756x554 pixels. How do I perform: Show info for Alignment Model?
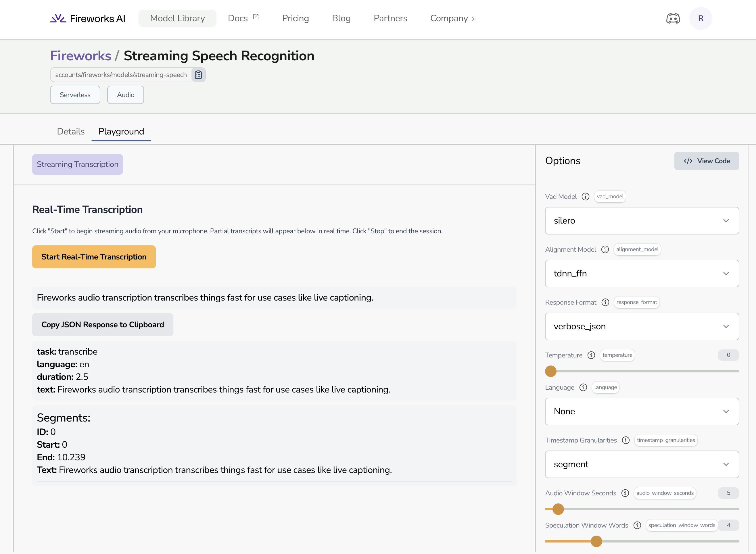point(605,249)
